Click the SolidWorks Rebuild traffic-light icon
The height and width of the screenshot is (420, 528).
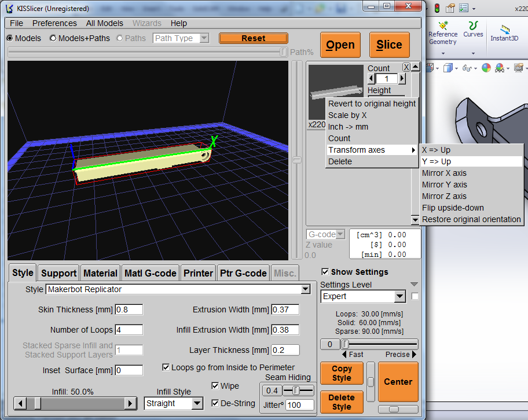click(437, 8)
